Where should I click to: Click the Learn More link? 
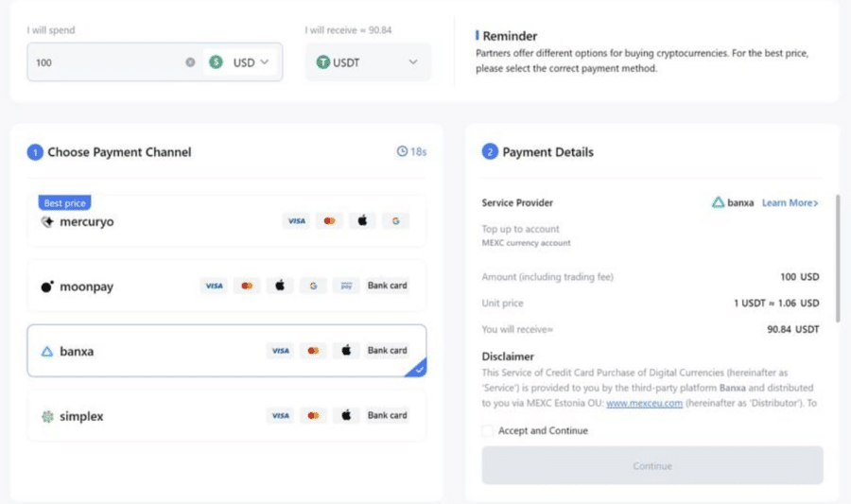790,202
